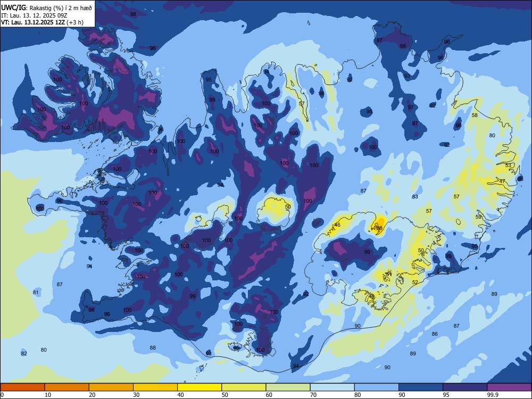Click the '95' legend scale label under the colorbar

pyautogui.click(x=446, y=395)
